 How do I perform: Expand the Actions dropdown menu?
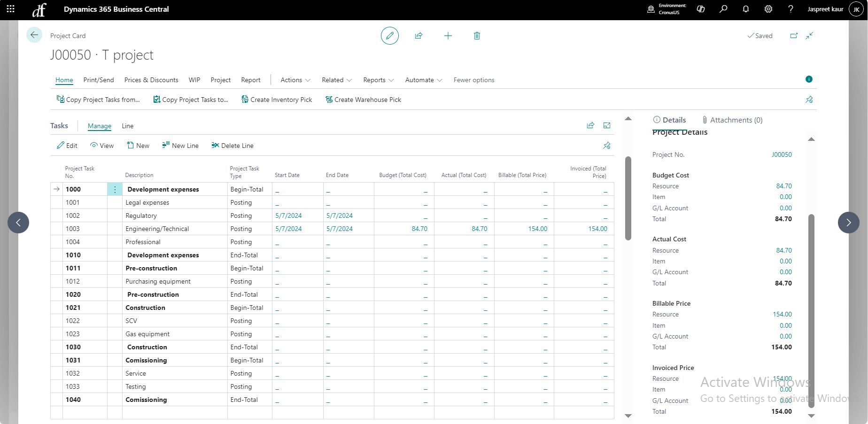(295, 80)
